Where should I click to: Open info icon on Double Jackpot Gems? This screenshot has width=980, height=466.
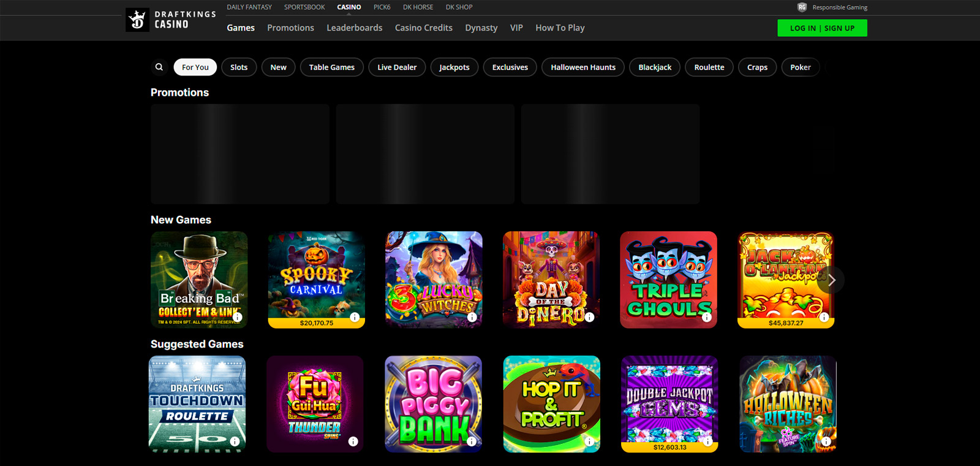coord(707,441)
